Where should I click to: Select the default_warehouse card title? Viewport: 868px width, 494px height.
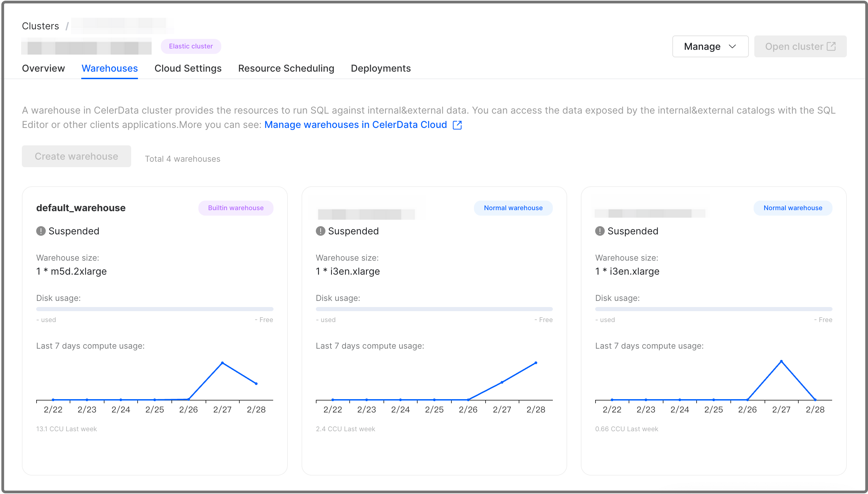click(81, 208)
